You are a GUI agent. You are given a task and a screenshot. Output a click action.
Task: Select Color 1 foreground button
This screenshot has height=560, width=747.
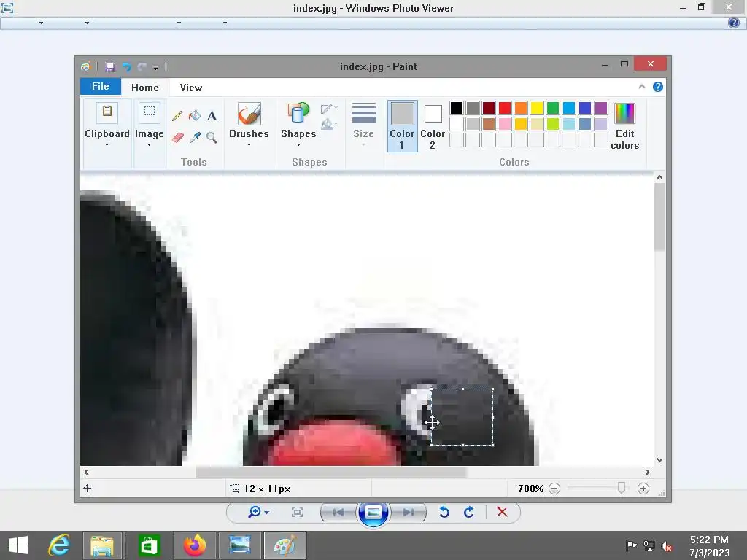pyautogui.click(x=402, y=125)
